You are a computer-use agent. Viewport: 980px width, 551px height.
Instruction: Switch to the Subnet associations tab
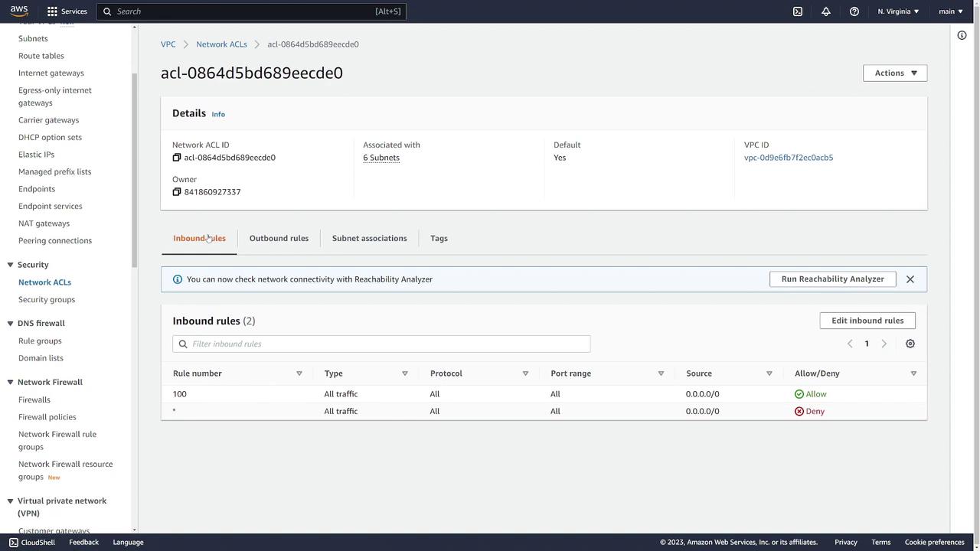point(369,238)
